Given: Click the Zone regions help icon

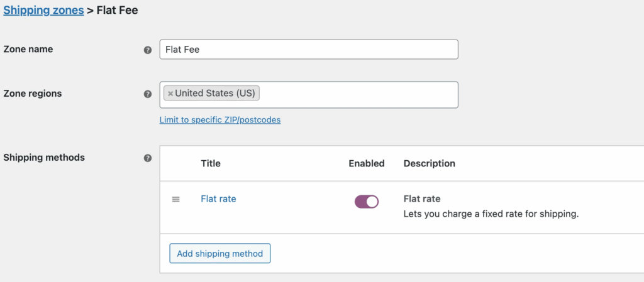Looking at the screenshot, I should click(x=148, y=94).
